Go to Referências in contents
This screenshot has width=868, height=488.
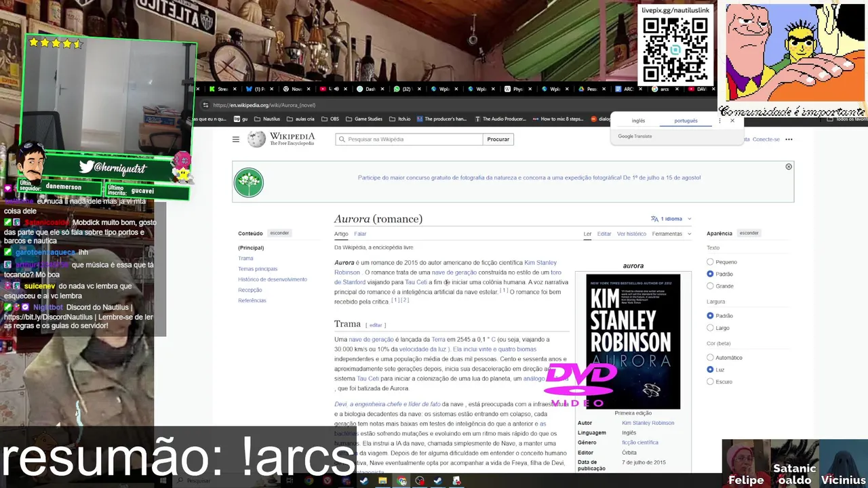[x=252, y=300]
